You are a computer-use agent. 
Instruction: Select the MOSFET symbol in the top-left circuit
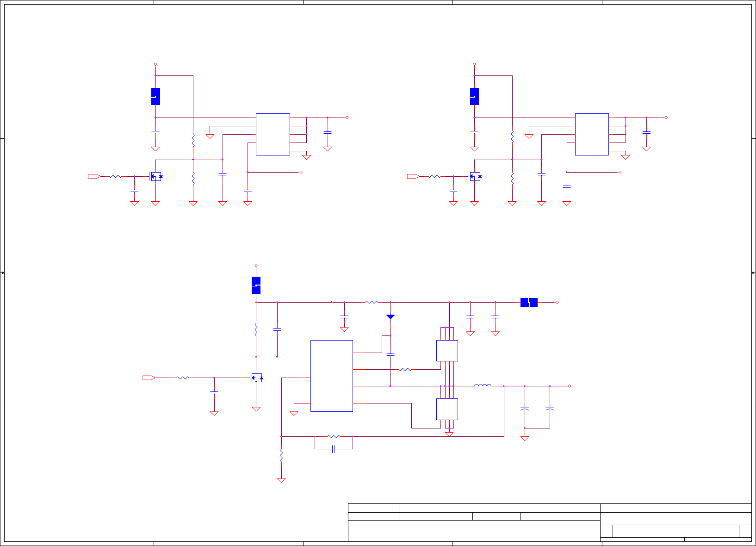pos(155,176)
